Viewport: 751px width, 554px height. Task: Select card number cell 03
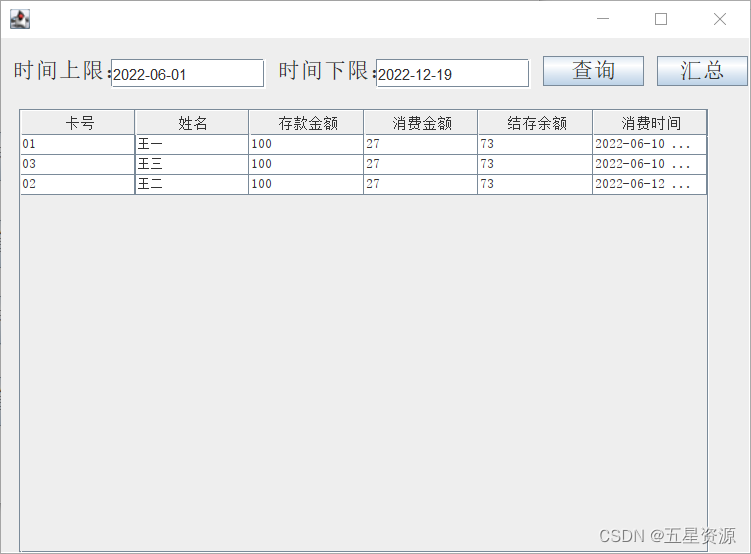pos(78,164)
